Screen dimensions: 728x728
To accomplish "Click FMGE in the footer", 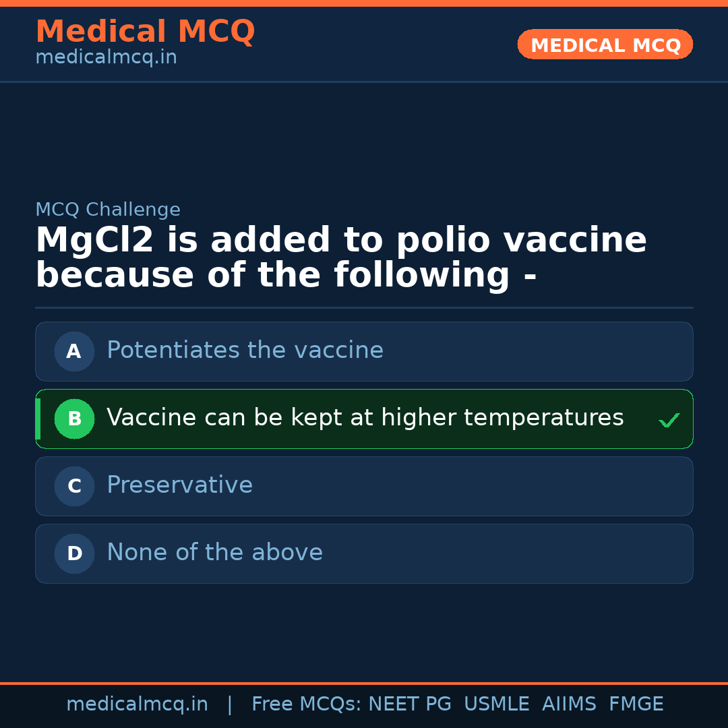I will coord(636,704).
